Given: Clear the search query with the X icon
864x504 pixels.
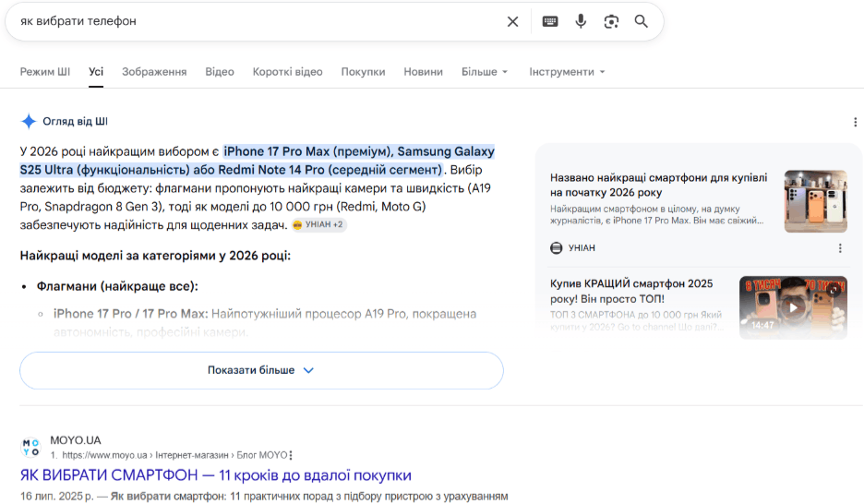Looking at the screenshot, I should pos(512,21).
